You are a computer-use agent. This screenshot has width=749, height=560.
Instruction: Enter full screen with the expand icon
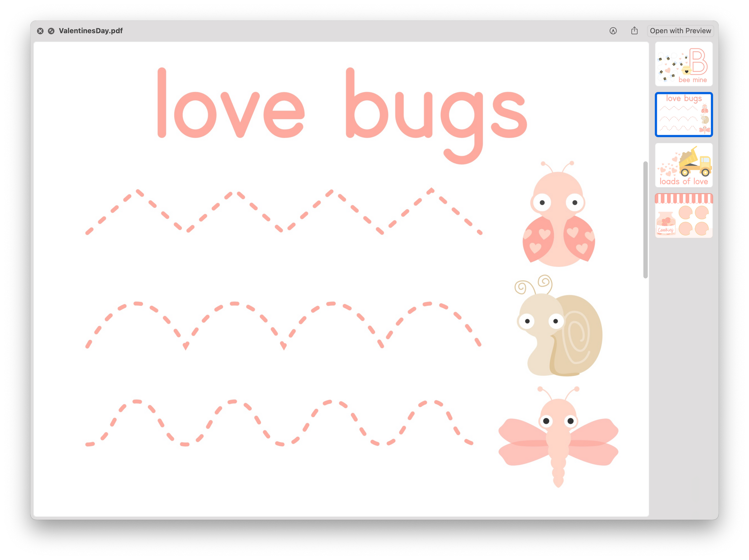51,31
